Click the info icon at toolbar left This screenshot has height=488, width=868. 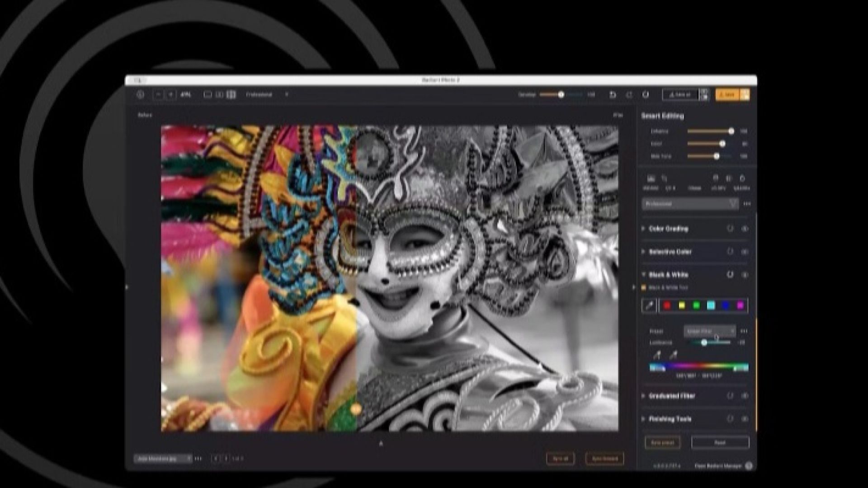140,94
